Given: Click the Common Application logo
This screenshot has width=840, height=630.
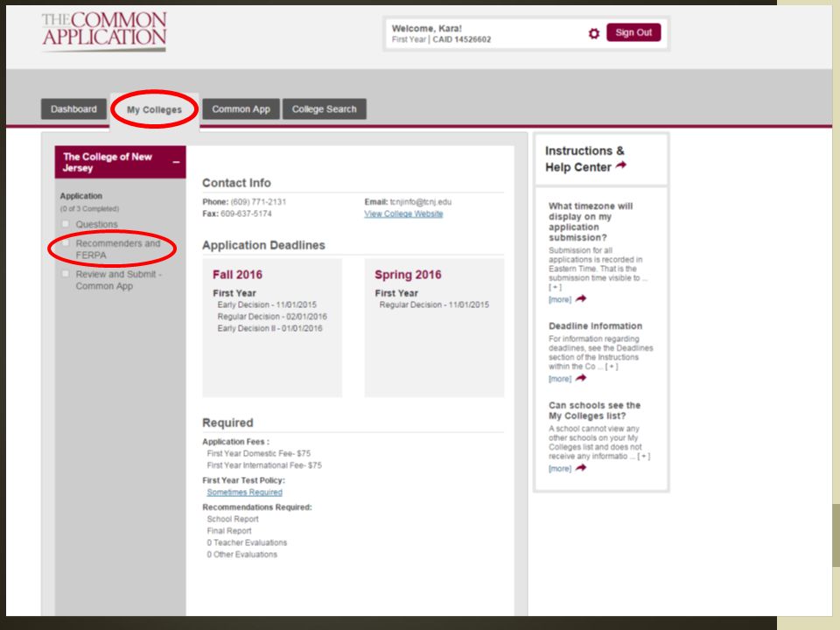Looking at the screenshot, I should (x=104, y=31).
